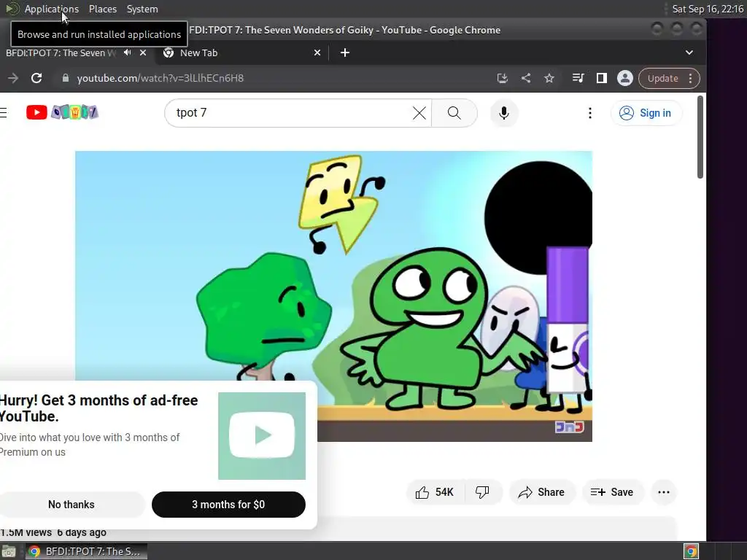The height and width of the screenshot is (560, 747).
Task: Click the page address URL
Action: pos(160,78)
